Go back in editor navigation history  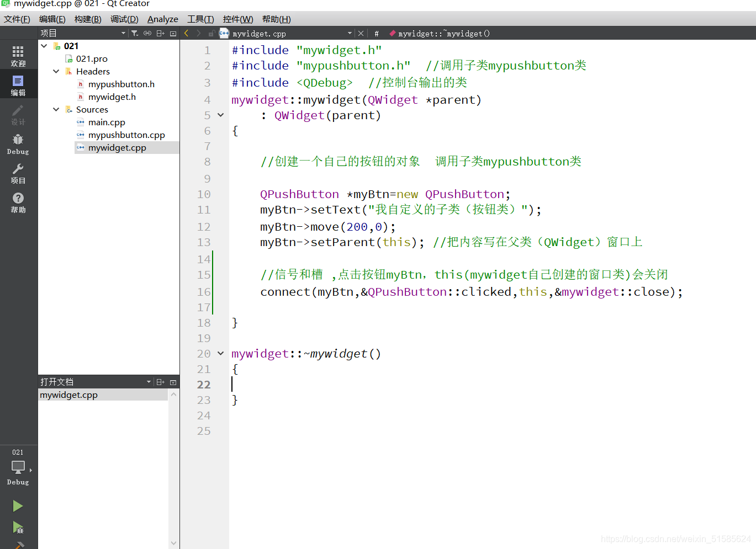coord(187,34)
